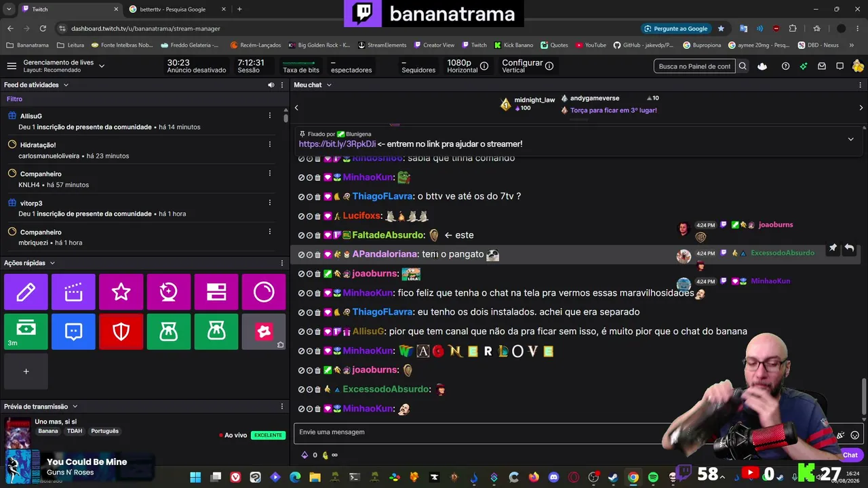Open the help question mark icon
Screen dimensions: 868x488
(x=785, y=66)
